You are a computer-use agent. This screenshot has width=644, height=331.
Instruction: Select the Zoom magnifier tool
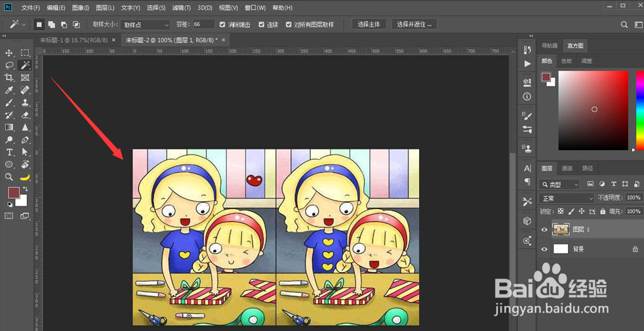9,177
